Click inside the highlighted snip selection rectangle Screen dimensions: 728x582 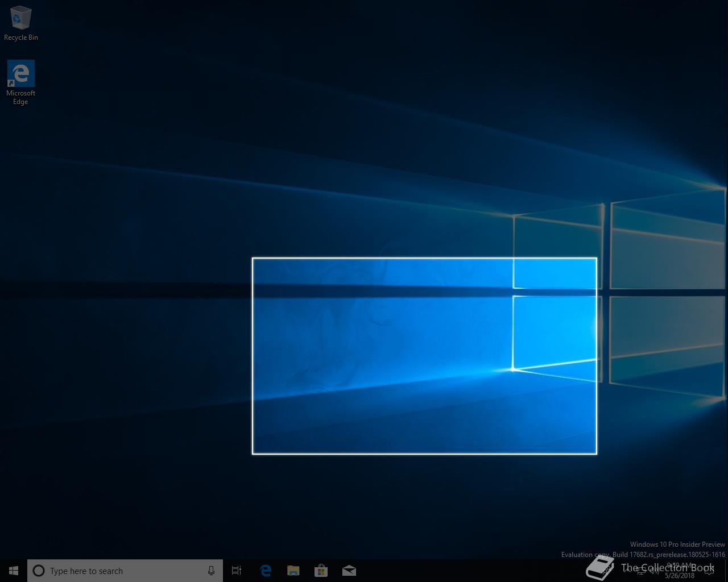(x=424, y=356)
